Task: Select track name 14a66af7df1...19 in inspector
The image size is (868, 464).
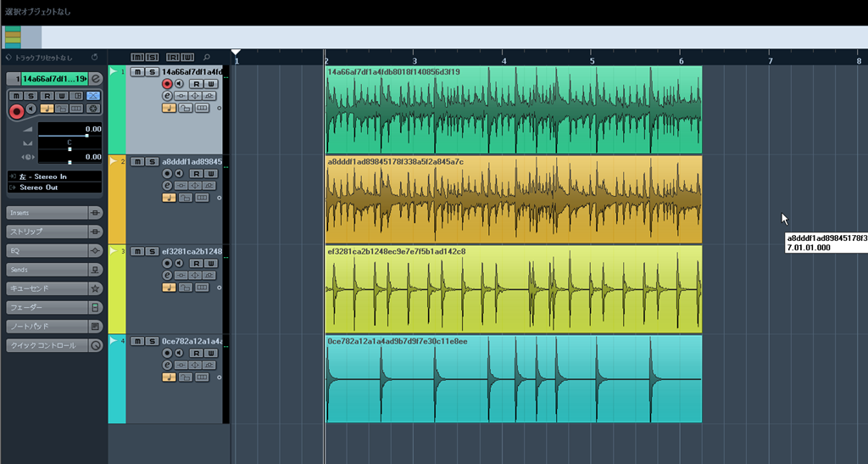Action: coord(55,79)
